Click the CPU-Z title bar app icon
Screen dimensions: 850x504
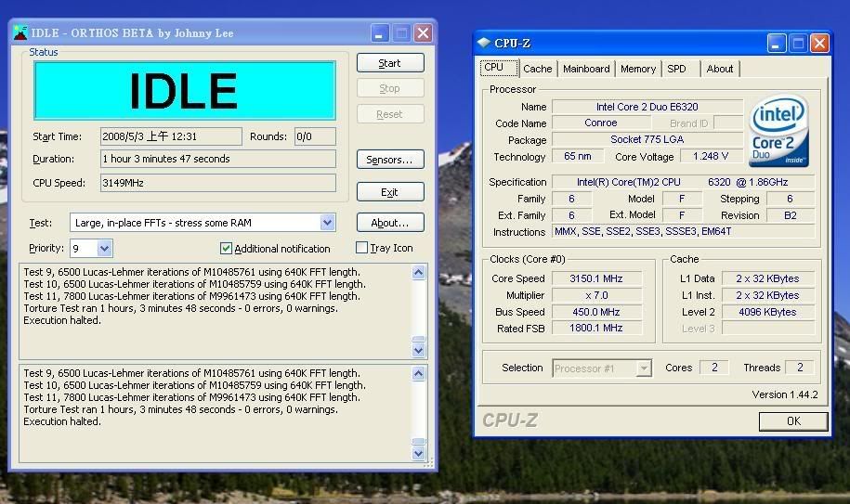[484, 43]
